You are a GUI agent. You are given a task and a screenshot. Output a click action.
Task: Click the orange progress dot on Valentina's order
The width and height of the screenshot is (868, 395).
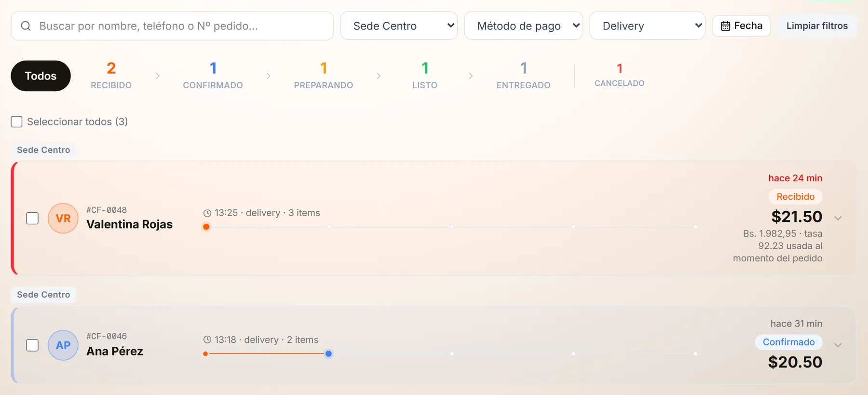pos(206,227)
